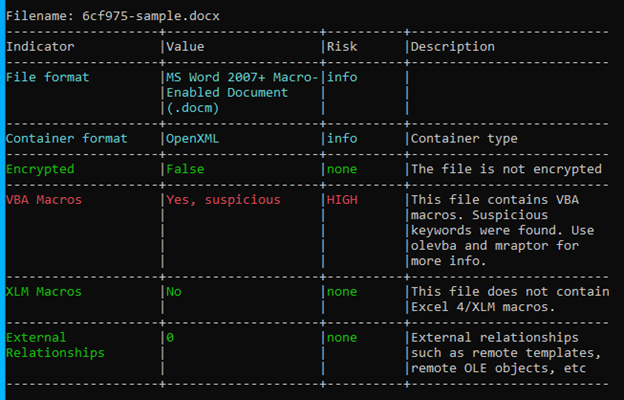Select the XLM Macros indicator label
624x400 pixels.
point(44,291)
